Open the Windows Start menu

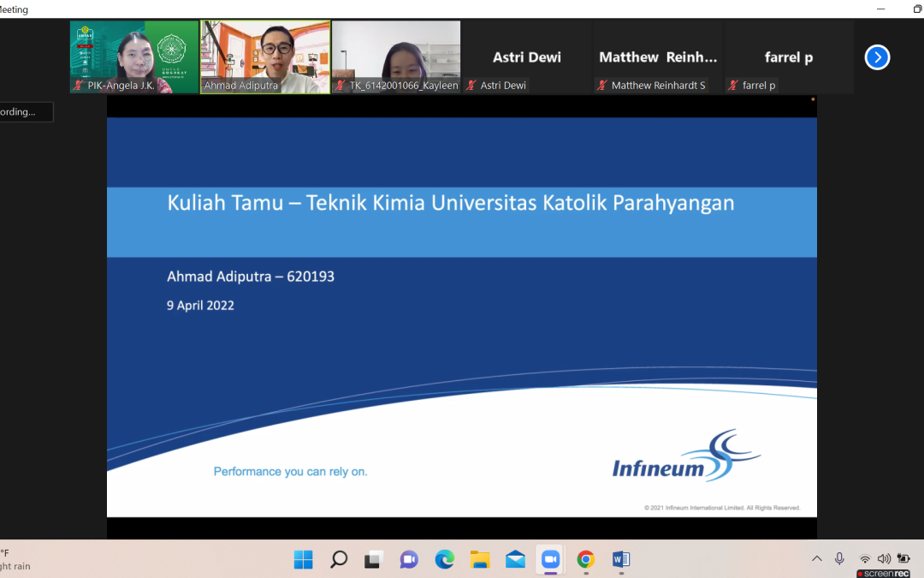click(304, 559)
